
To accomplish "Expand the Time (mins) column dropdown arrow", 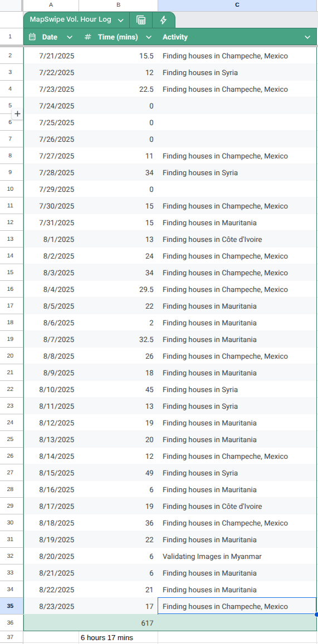I will pos(149,37).
